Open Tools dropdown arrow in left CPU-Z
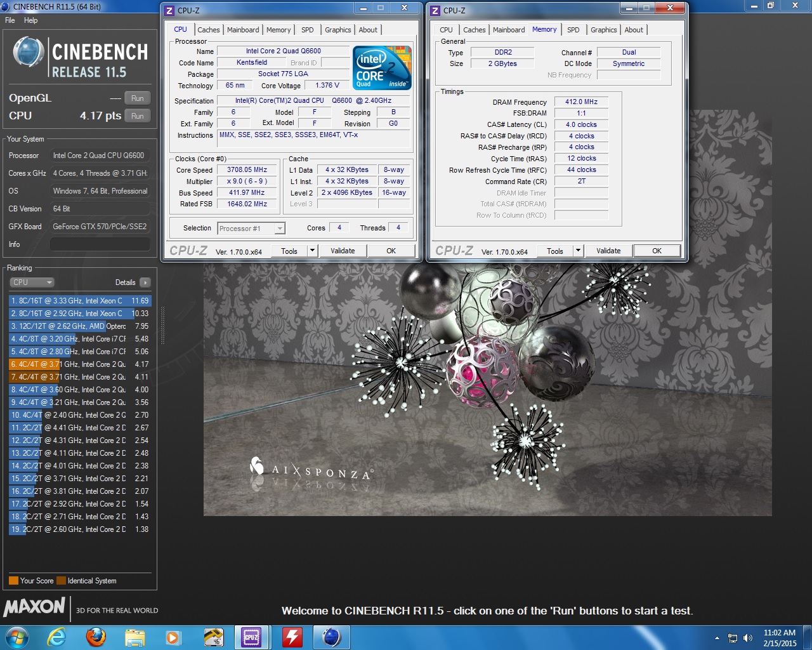The width and height of the screenshot is (812, 650). point(311,251)
